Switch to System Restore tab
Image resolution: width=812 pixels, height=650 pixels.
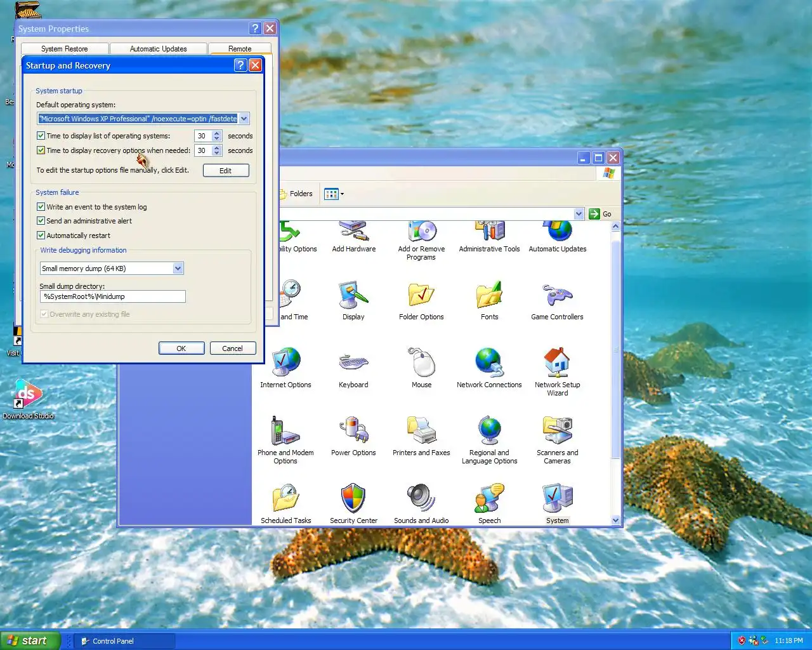[65, 49]
